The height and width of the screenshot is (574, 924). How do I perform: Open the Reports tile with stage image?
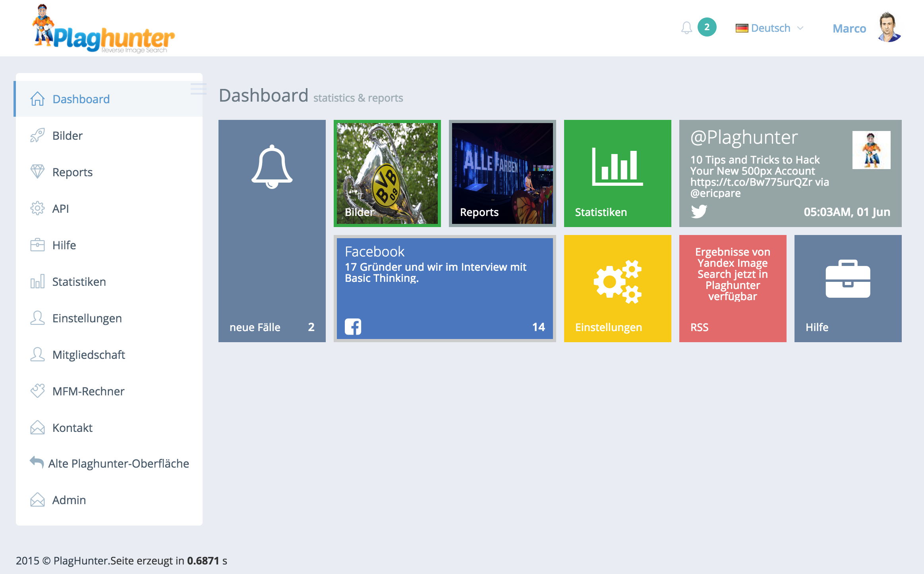coord(503,173)
